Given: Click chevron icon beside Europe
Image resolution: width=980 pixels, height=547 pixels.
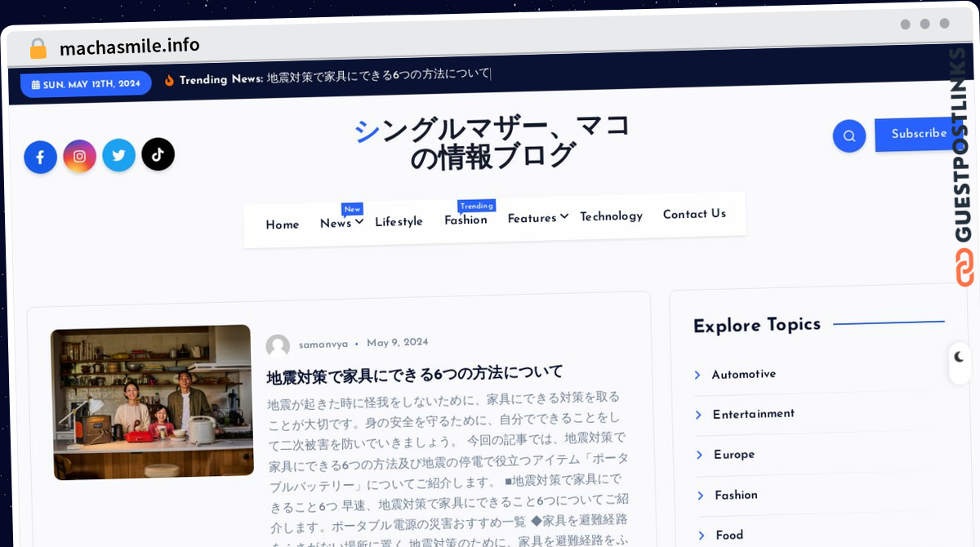Looking at the screenshot, I should (x=700, y=455).
